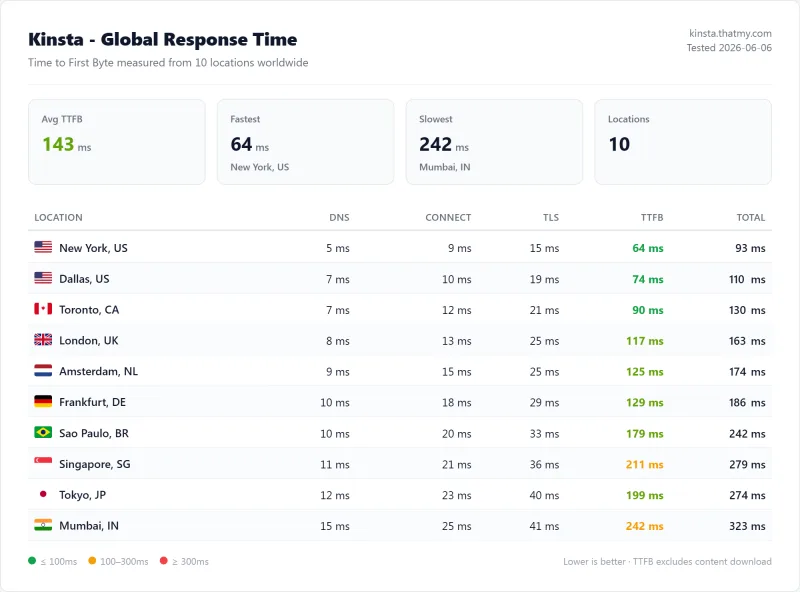Click the Netherlands flag beside Amsterdam

point(43,371)
